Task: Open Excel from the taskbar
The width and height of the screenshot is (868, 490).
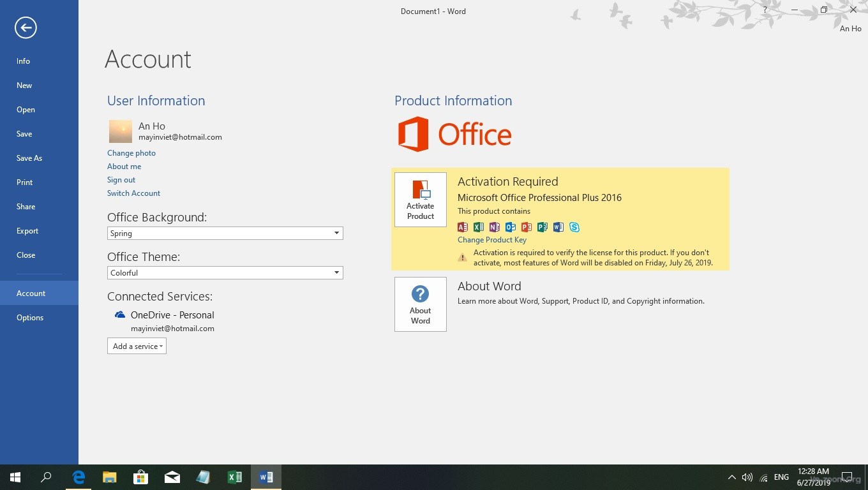Action: [x=234, y=477]
